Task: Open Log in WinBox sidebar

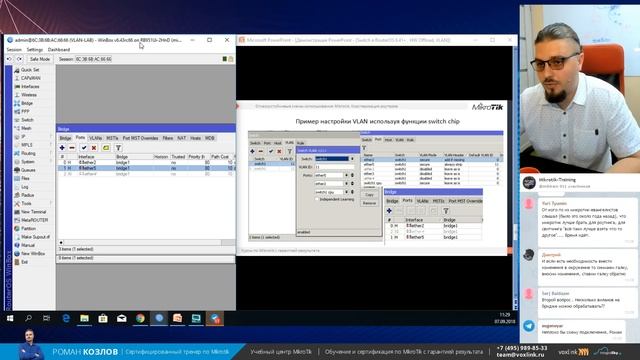Action: click(x=24, y=187)
